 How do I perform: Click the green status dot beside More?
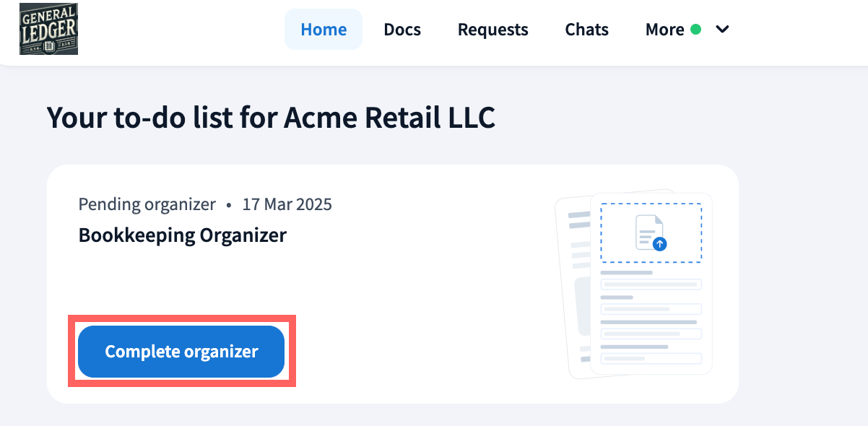(695, 30)
